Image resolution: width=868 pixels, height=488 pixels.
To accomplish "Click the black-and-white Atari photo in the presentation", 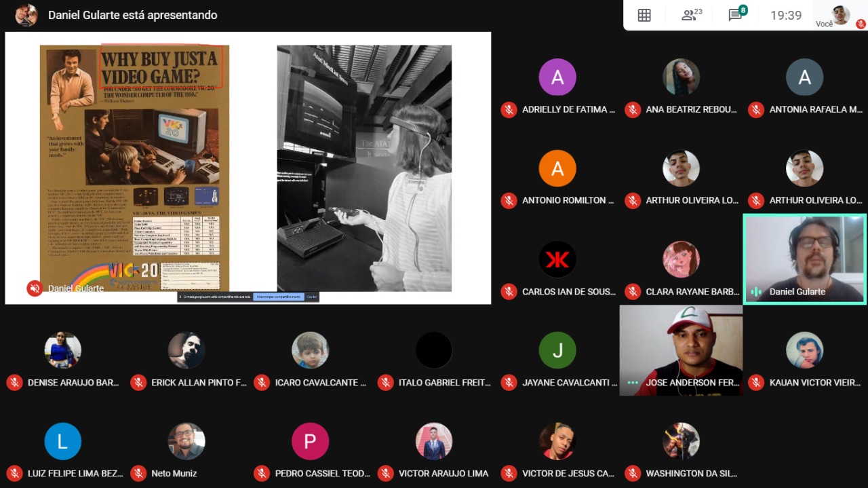I will coord(364,168).
